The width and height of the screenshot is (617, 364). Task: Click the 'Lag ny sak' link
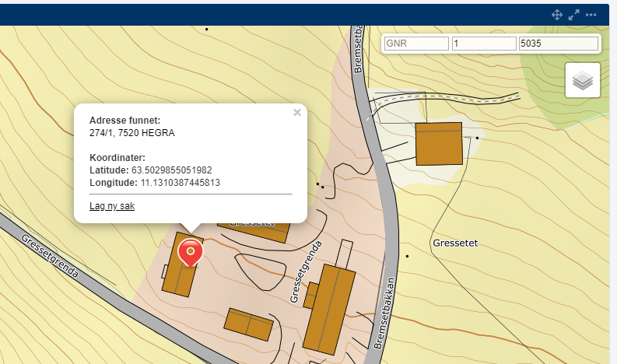112,206
